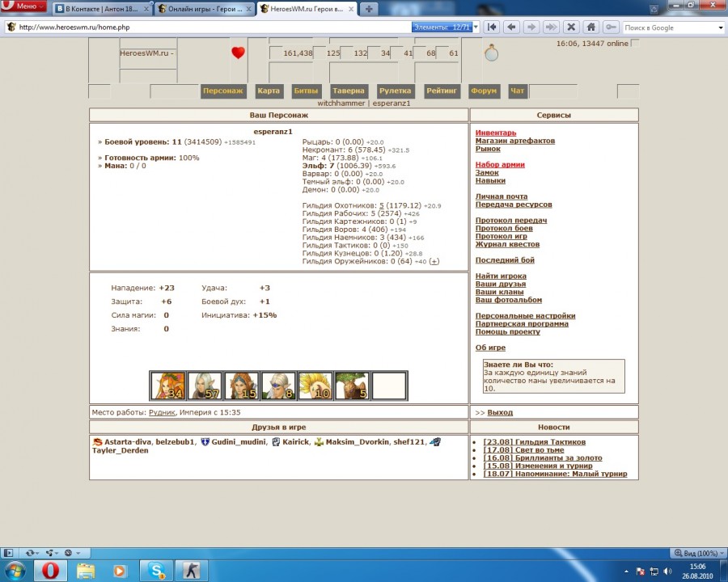Go forward one page in the browser
The height and width of the screenshot is (582, 728).
click(531, 27)
